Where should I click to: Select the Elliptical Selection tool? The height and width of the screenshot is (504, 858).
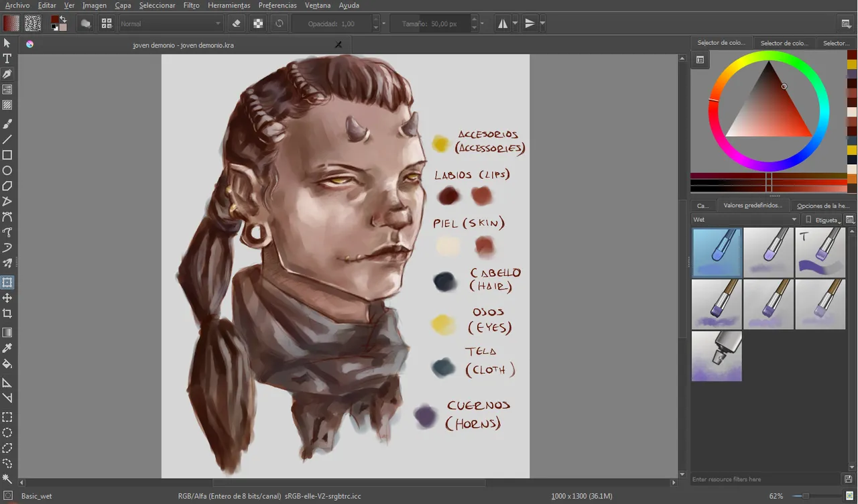tap(7, 432)
